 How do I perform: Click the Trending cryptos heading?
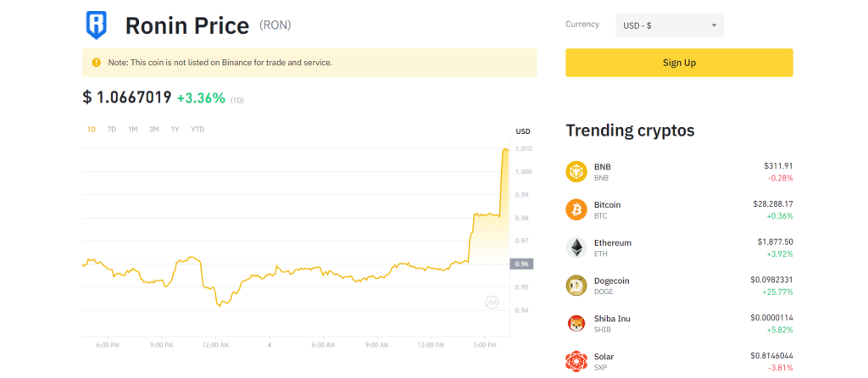[x=630, y=131]
